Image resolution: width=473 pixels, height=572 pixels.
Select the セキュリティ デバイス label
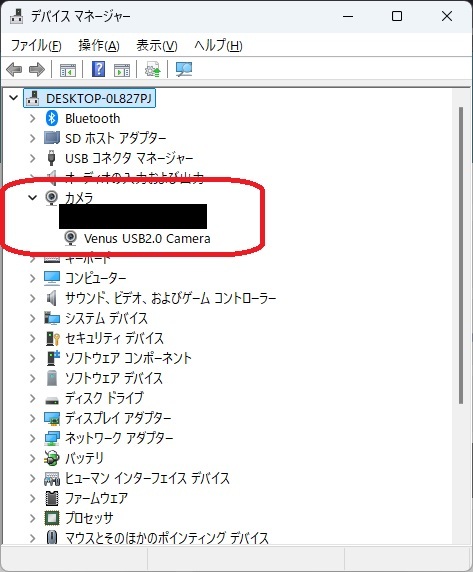114,338
